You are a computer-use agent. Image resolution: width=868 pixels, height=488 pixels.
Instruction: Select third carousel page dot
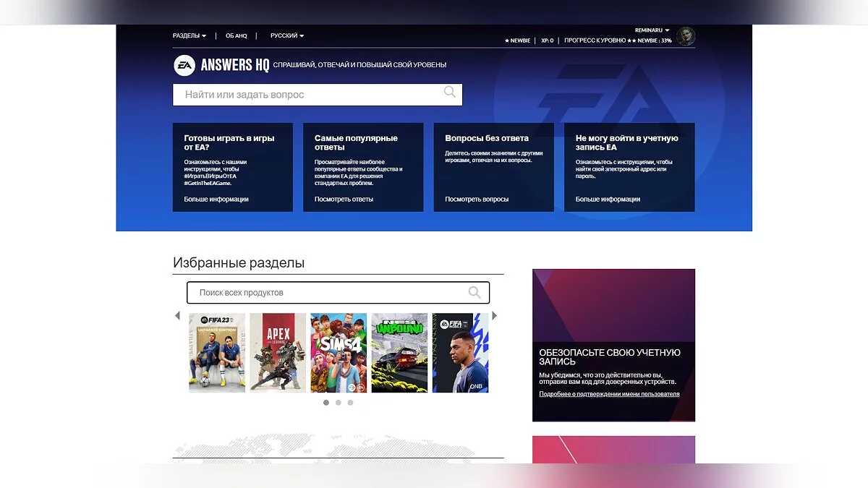click(351, 403)
